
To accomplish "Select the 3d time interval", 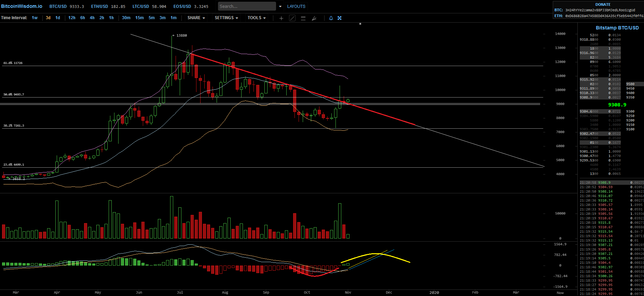I will pyautogui.click(x=48, y=18).
